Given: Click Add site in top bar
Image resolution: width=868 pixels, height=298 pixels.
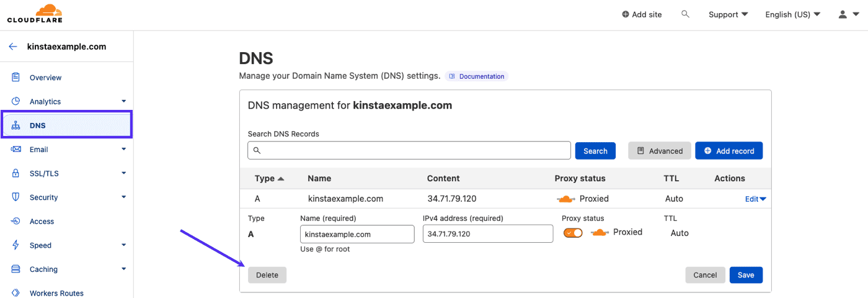Looking at the screenshot, I should pos(642,14).
